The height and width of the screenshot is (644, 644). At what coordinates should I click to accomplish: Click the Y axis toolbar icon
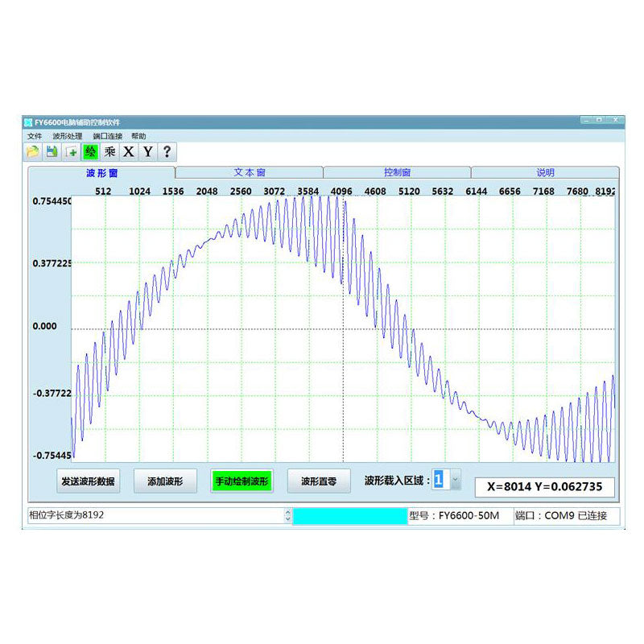pyautogui.click(x=147, y=151)
